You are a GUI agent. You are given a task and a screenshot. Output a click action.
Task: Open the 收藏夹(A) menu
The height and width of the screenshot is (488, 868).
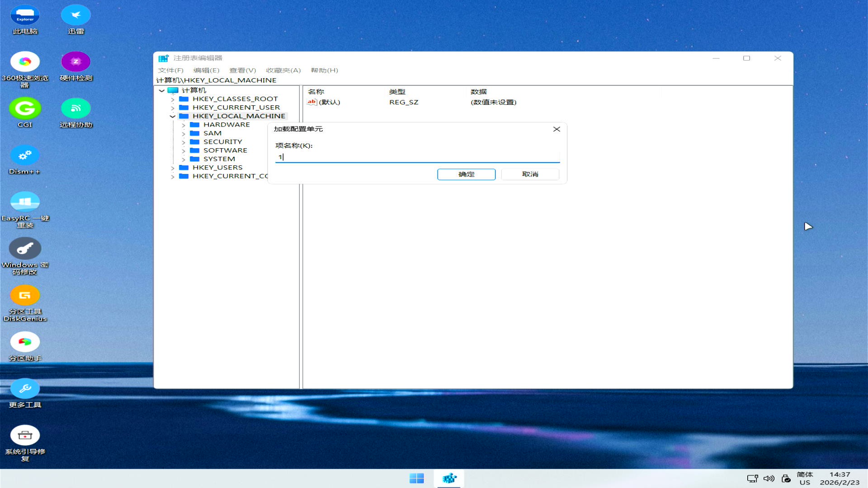click(x=283, y=70)
